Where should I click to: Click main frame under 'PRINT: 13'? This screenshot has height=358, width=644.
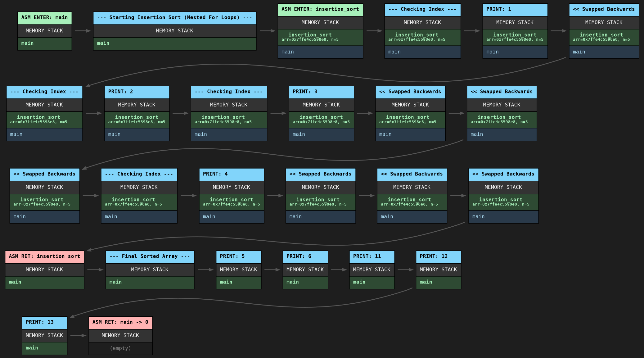44,348
